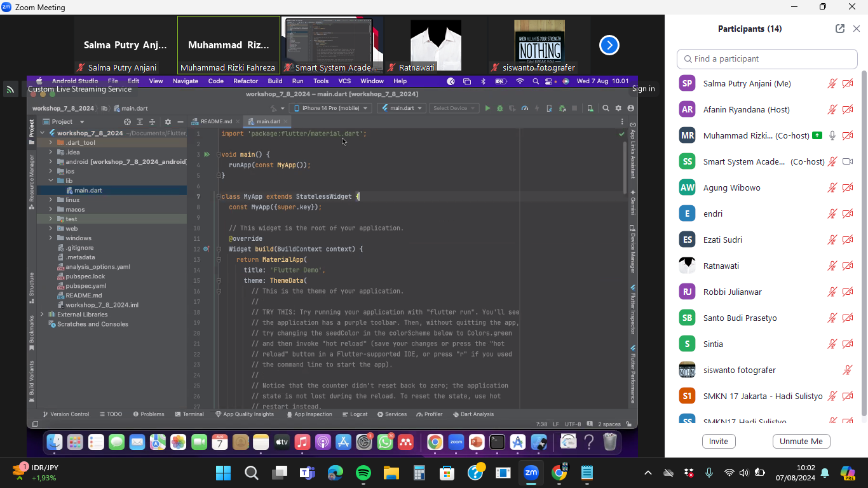The image size is (868, 488).
Task: Click muted mic icon for Agung Wibowo
Action: coord(832,187)
